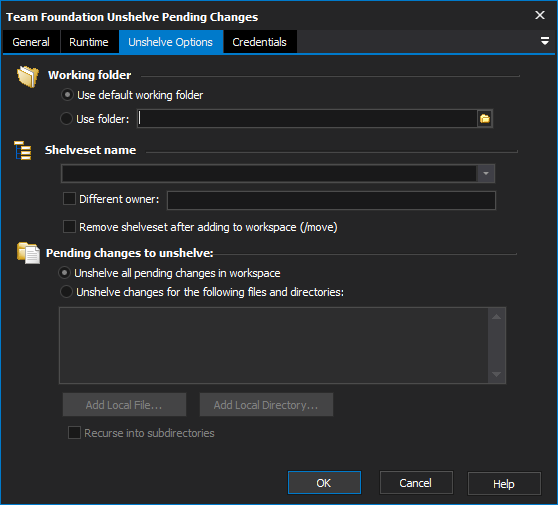Image resolution: width=558 pixels, height=505 pixels.
Task: Select the Use folder radio button
Action: [67, 119]
